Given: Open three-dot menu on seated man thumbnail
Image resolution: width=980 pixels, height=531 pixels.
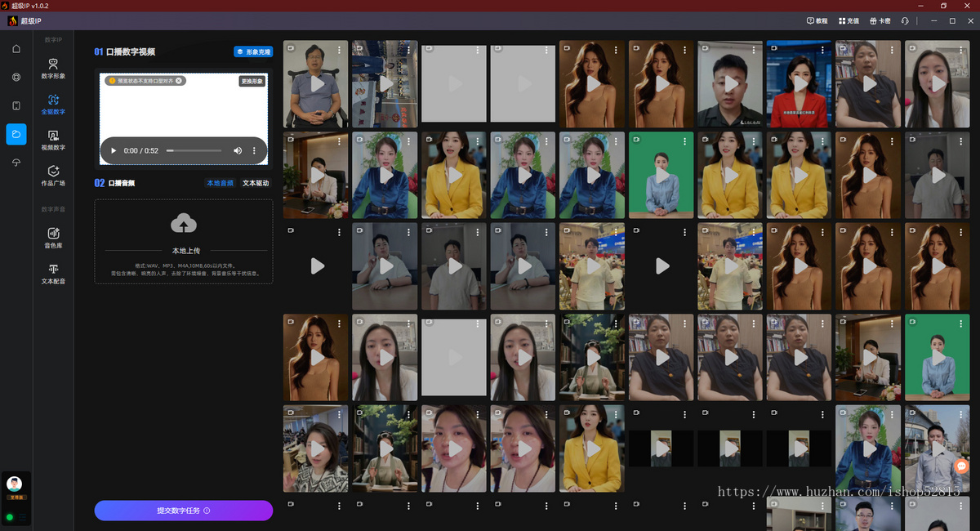Looking at the screenshot, I should 341,50.
